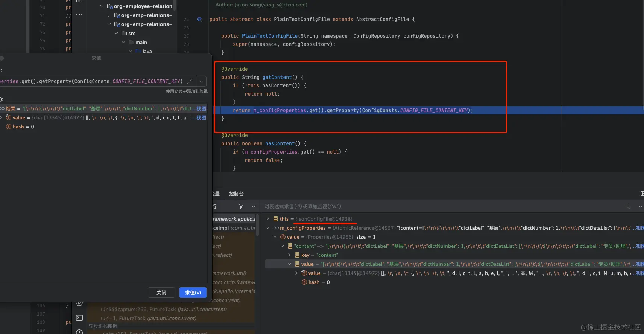Collapse the value Properties@14966 node
644x334 pixels.
[275, 237]
